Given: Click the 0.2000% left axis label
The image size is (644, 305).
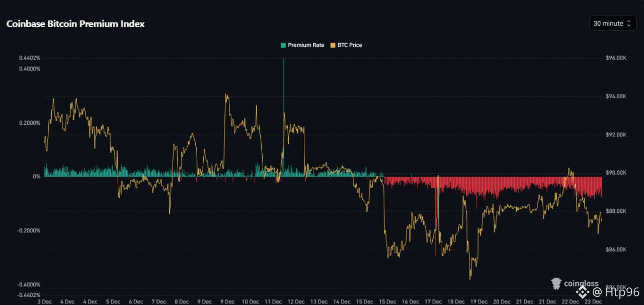Looking at the screenshot, I should [30, 123].
